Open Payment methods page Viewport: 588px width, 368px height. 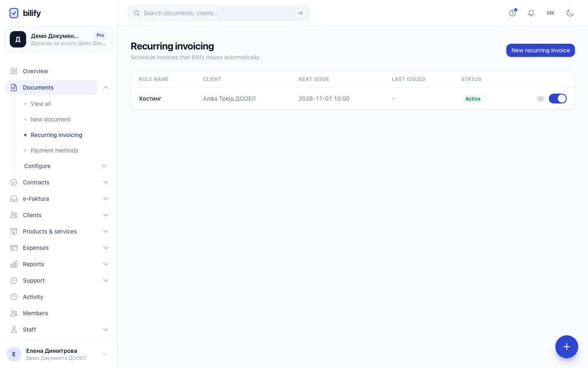click(x=54, y=150)
